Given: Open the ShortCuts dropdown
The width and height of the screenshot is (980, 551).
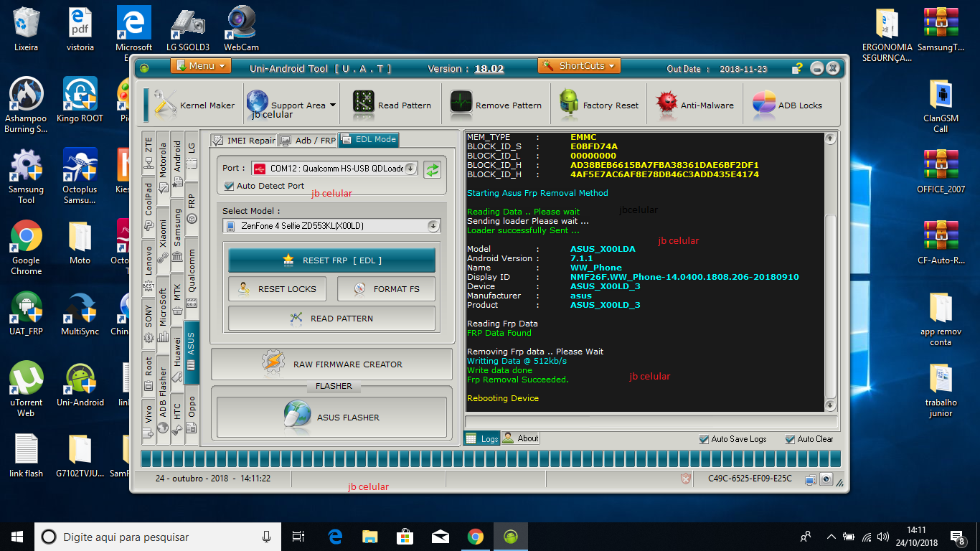Looking at the screenshot, I should tap(579, 66).
